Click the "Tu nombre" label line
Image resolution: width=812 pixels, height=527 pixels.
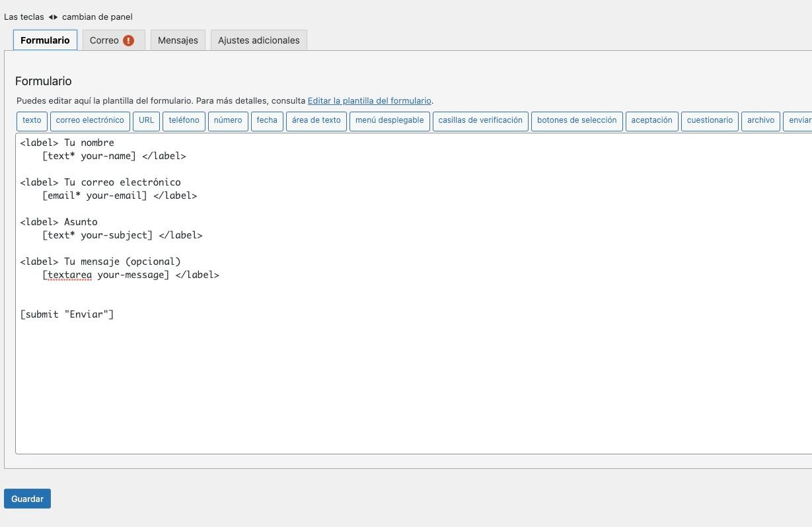(67, 143)
